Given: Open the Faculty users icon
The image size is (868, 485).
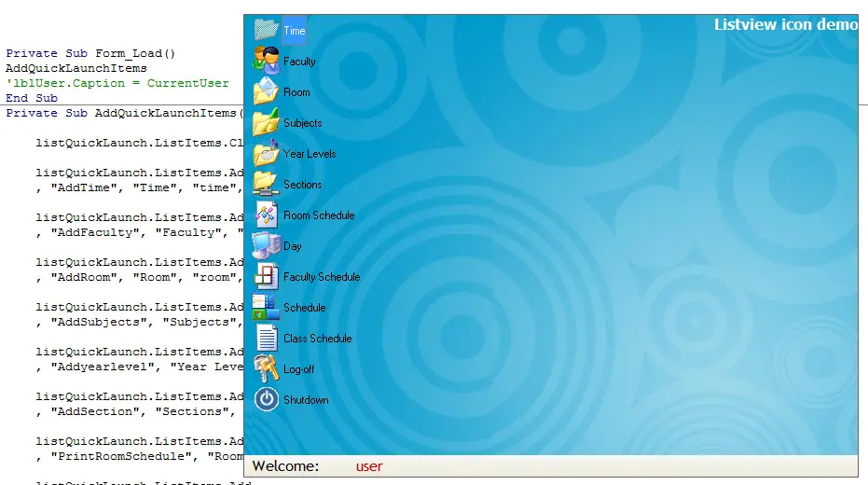Looking at the screenshot, I should 267,61.
